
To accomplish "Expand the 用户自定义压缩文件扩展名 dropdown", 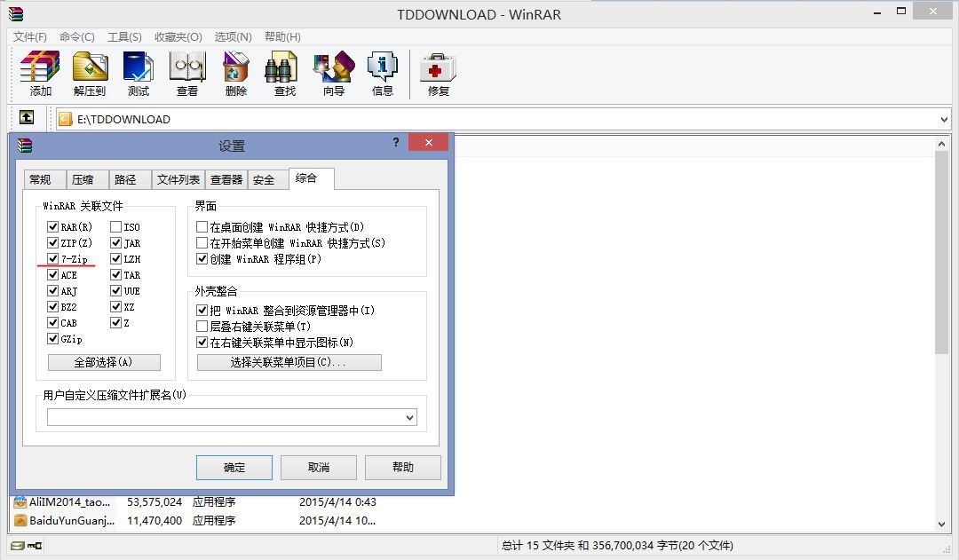I will click(x=409, y=417).
